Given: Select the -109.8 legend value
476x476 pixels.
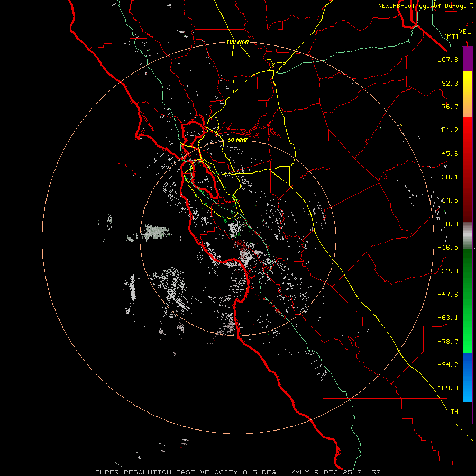Looking at the screenshot, I should 446,388.
